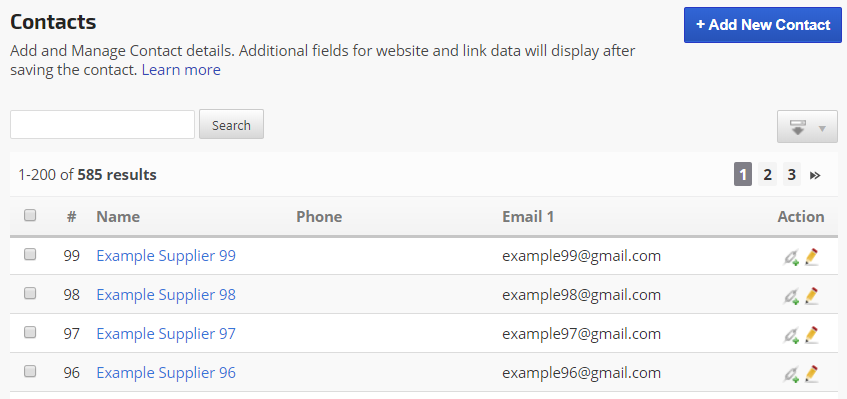Check the box for contact 99
This screenshot has width=847, height=399.
(x=30, y=254)
